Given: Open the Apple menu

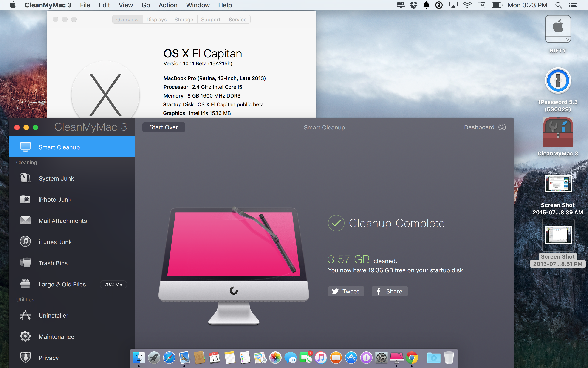Looking at the screenshot, I should coord(13,5).
